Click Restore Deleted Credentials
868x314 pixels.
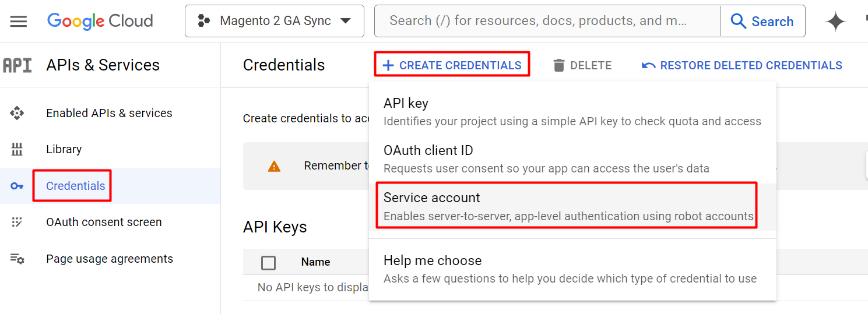tap(742, 65)
